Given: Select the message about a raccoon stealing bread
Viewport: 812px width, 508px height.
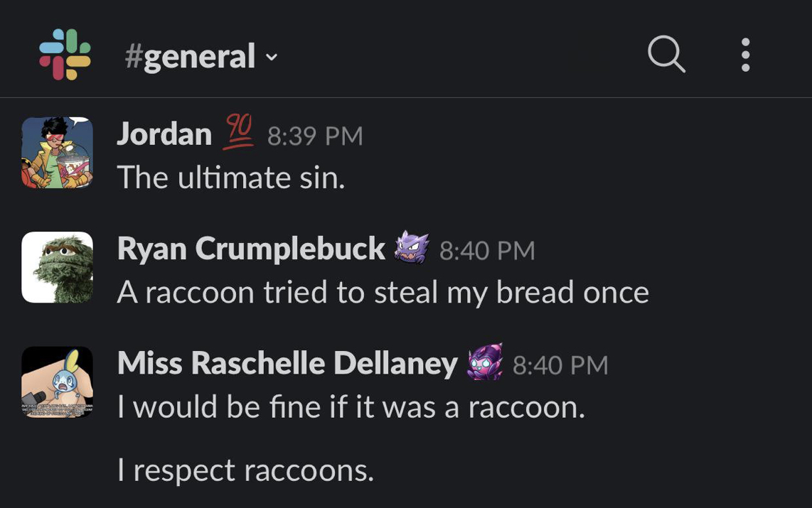Looking at the screenshot, I should [x=383, y=292].
